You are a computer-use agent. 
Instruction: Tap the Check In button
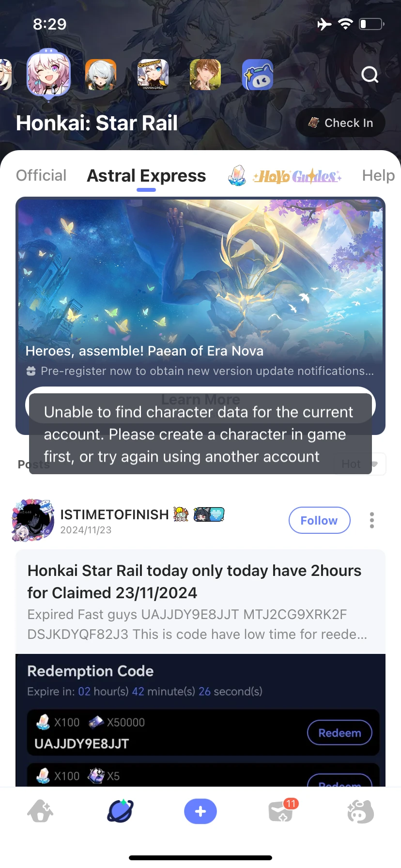(340, 123)
